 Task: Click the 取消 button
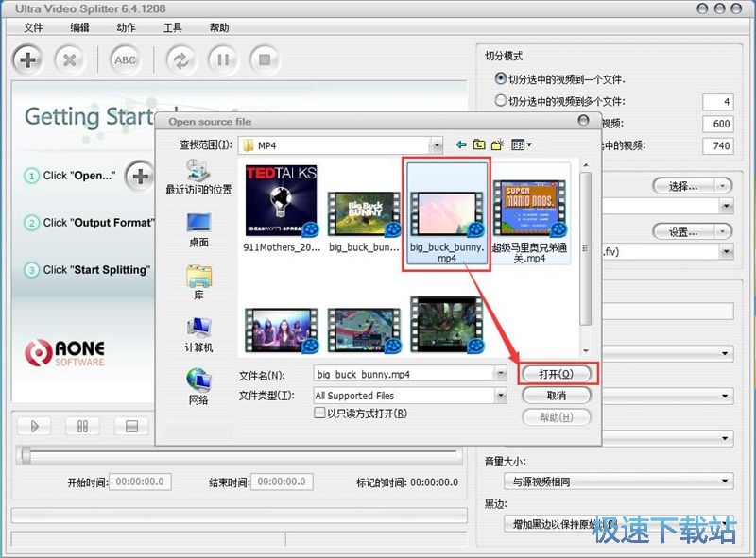557,396
